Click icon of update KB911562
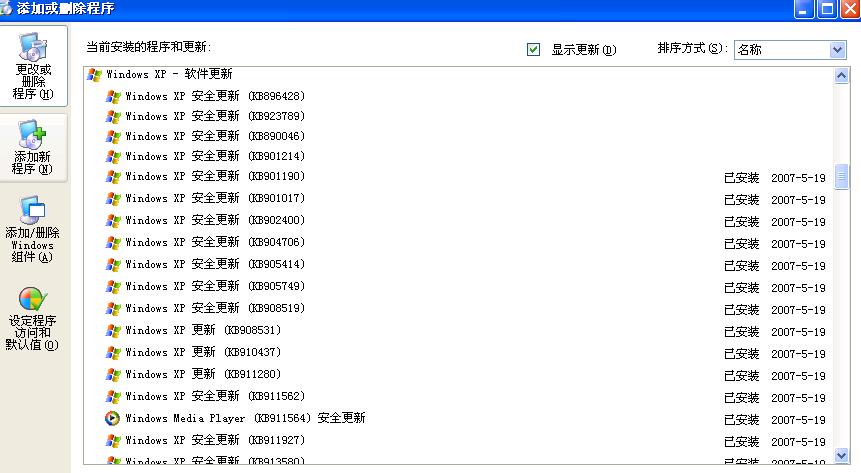 [113, 396]
